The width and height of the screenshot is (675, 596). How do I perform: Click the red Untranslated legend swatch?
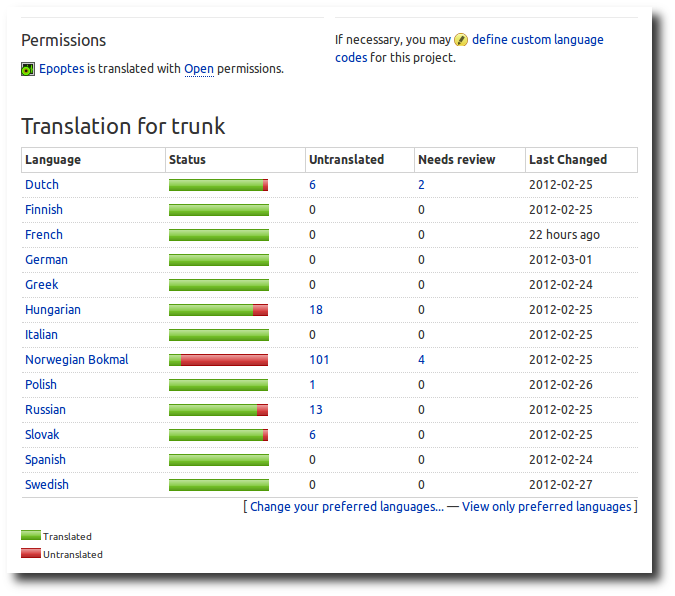point(31,553)
